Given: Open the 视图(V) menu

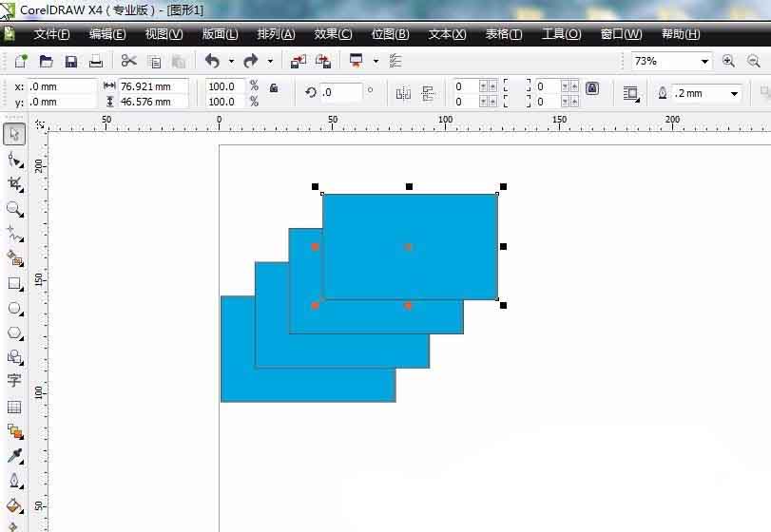Looking at the screenshot, I should [164, 34].
